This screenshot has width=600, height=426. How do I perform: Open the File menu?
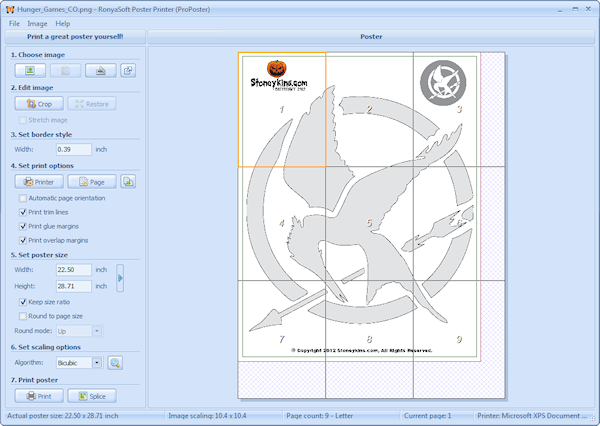pos(14,24)
